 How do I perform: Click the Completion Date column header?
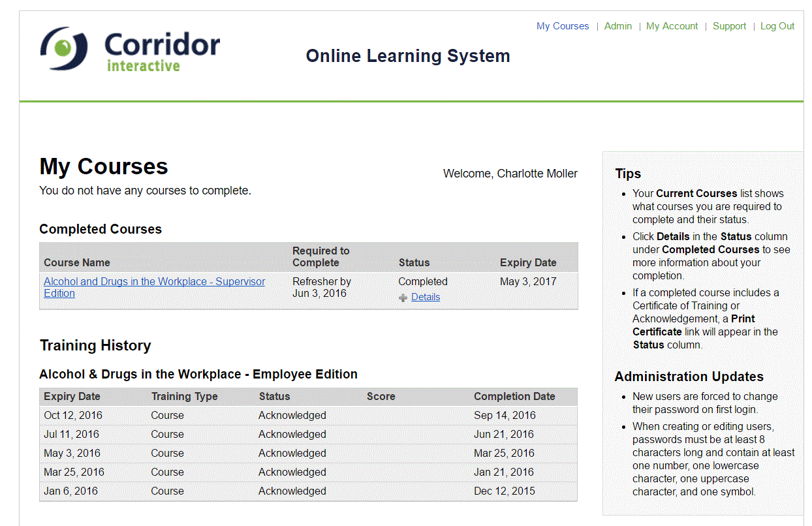point(514,396)
